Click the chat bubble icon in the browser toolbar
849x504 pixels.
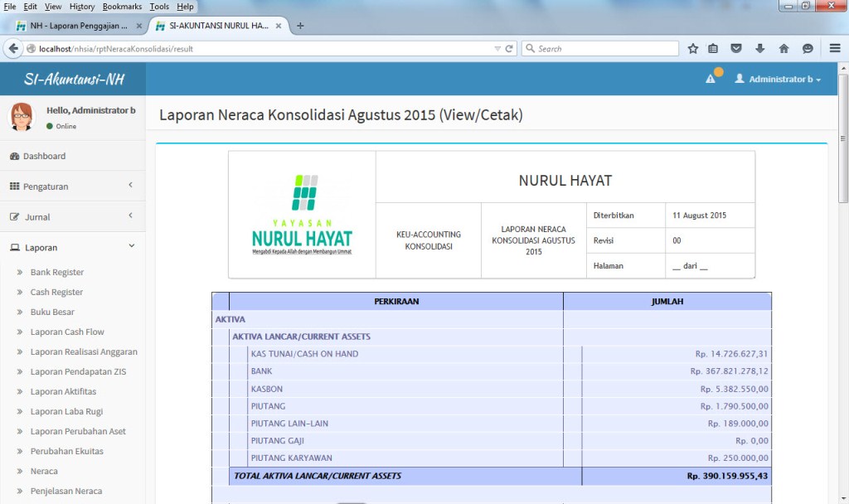808,49
